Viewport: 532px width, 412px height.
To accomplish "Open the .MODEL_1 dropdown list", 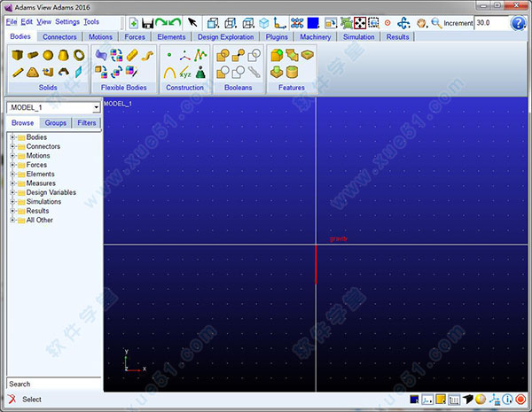I will click(x=95, y=108).
